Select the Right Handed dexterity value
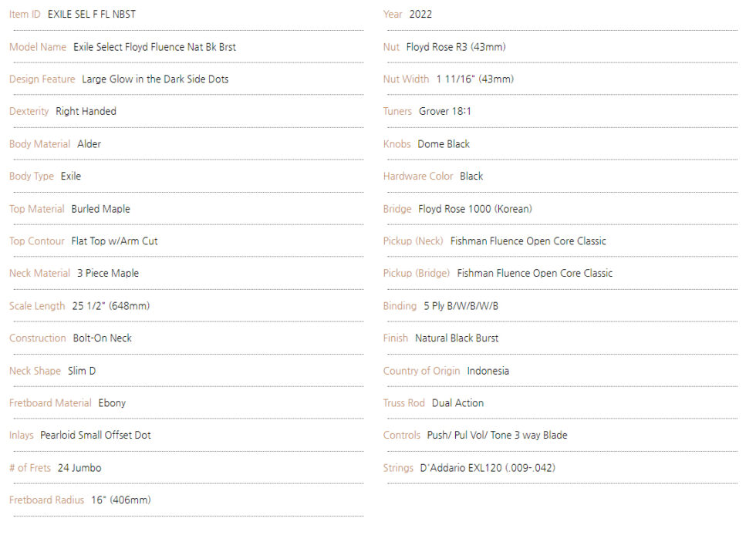Screen dimensions: 756x535 pyautogui.click(x=86, y=112)
